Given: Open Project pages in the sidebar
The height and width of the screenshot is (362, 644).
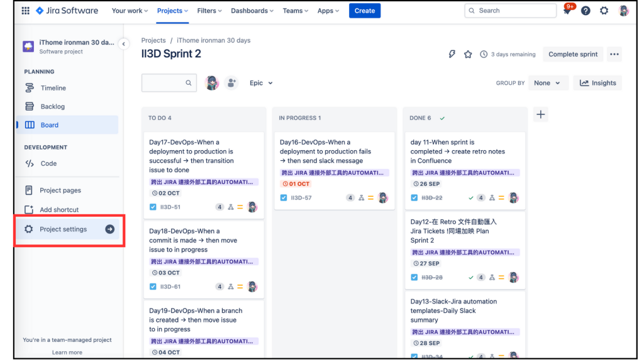Looking at the screenshot, I should tap(67, 190).
